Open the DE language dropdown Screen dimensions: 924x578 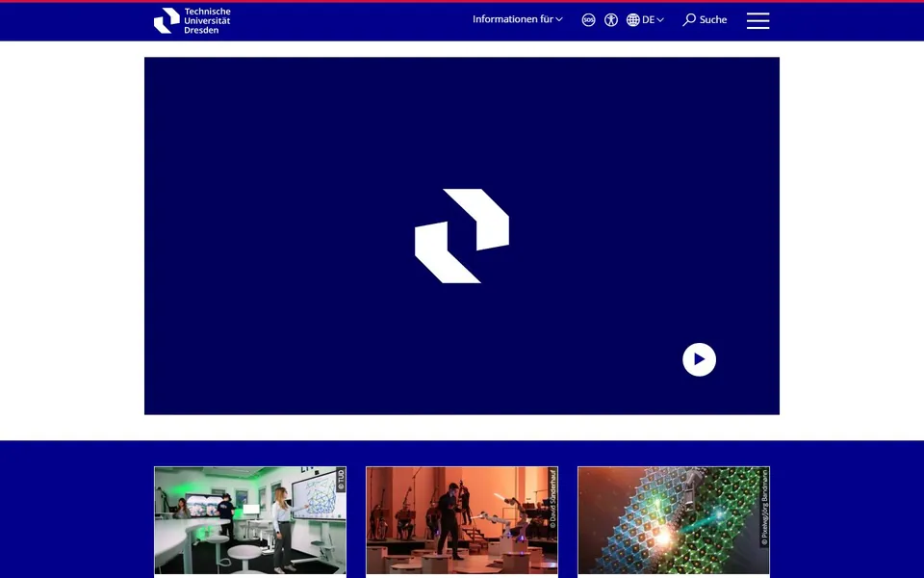point(653,20)
